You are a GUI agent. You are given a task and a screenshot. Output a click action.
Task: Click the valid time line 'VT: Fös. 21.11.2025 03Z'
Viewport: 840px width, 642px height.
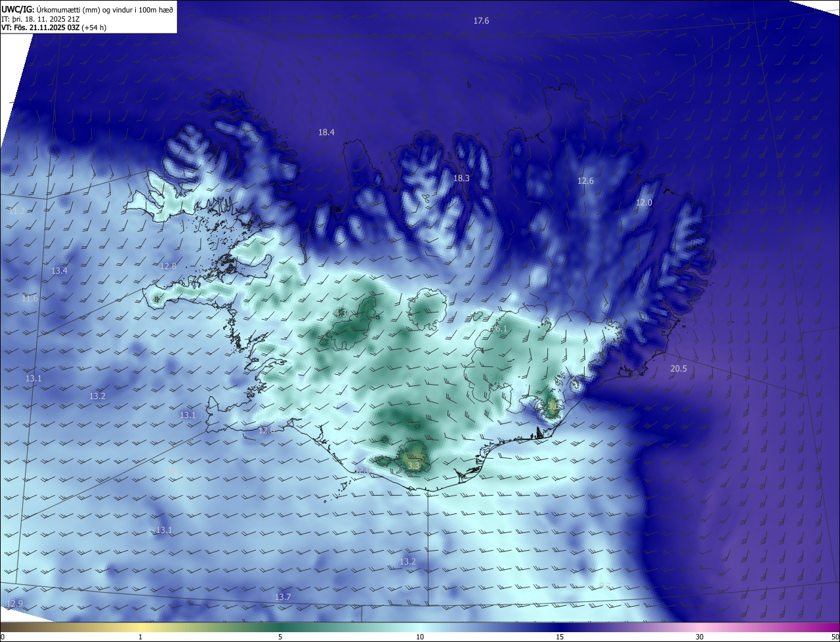[x=41, y=28]
